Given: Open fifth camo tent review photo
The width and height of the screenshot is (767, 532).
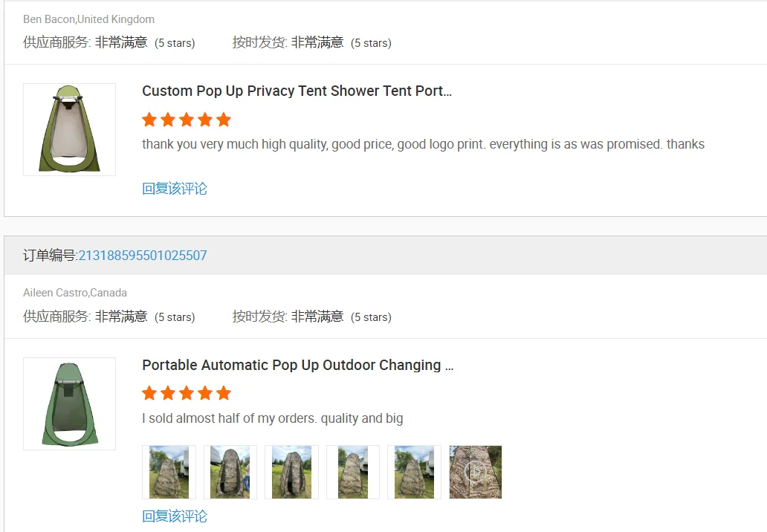Looking at the screenshot, I should [414, 472].
